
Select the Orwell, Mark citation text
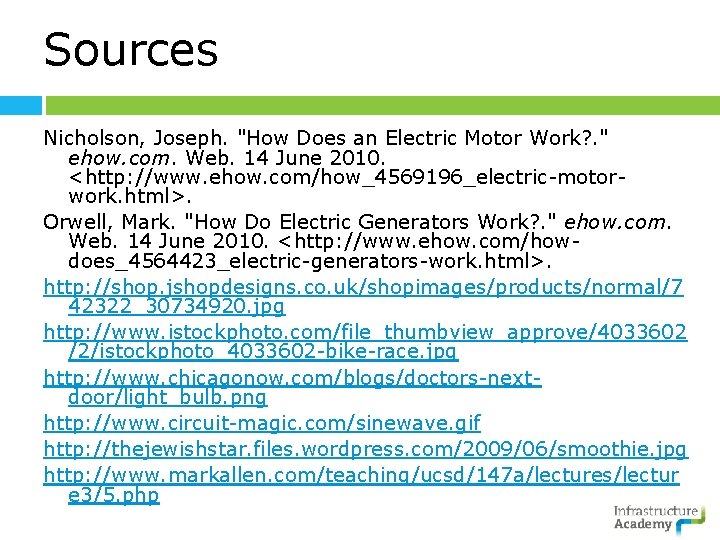[358, 242]
